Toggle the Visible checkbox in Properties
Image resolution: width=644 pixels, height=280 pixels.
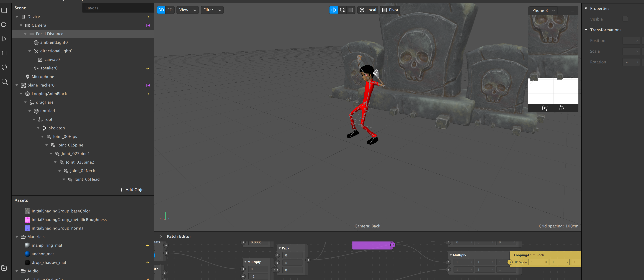point(625,19)
